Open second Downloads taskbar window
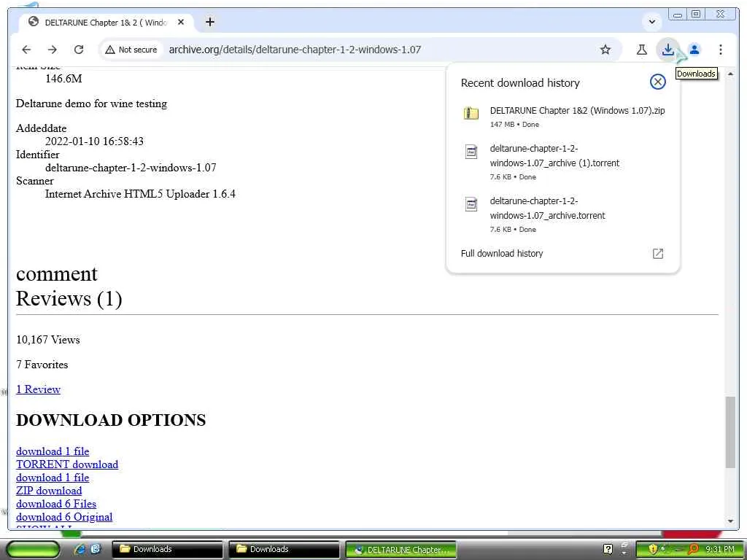The width and height of the screenshot is (747, 560). pos(284,549)
